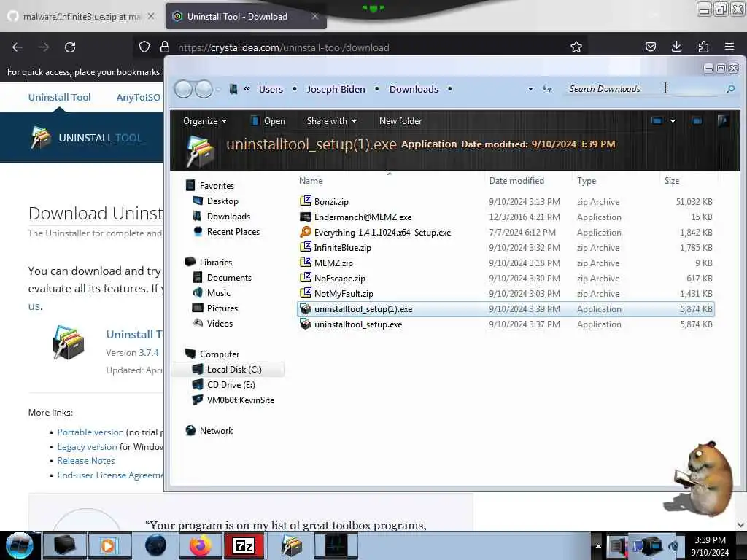Click the Explorer back navigation button
The image size is (747, 560).
click(x=183, y=89)
